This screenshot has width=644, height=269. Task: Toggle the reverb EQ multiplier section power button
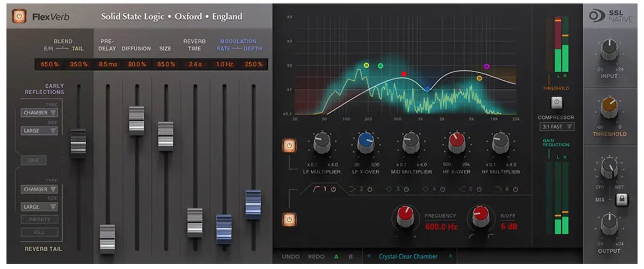(289, 145)
